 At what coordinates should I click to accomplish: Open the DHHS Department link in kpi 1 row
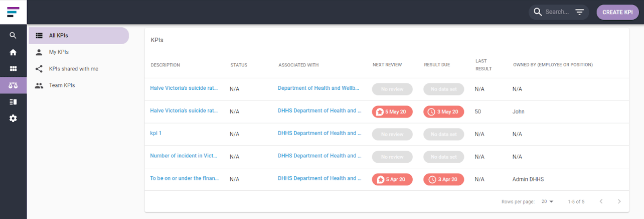click(x=320, y=133)
